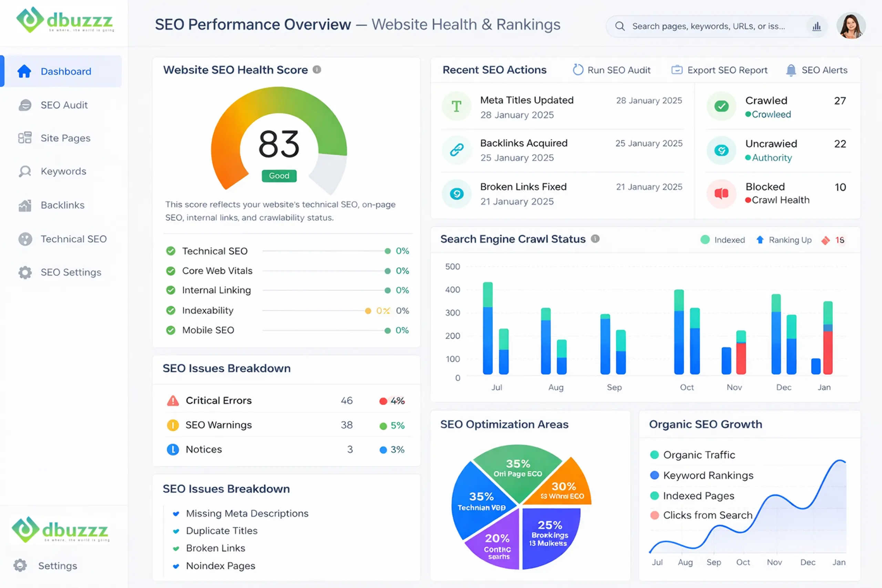Toggle Keyword Rankings legend in Organic SEO Growth

pyautogui.click(x=701, y=475)
